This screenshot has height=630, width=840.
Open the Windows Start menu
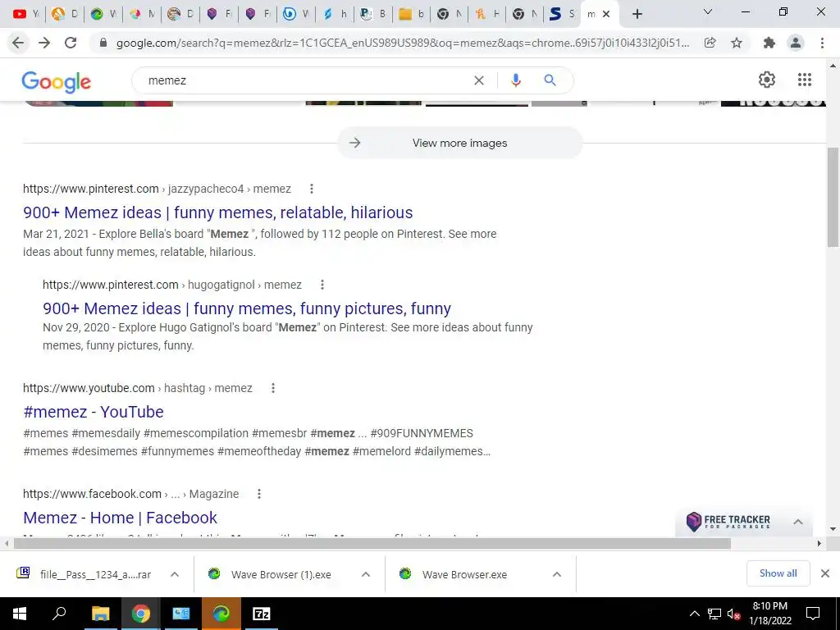(x=20, y=614)
